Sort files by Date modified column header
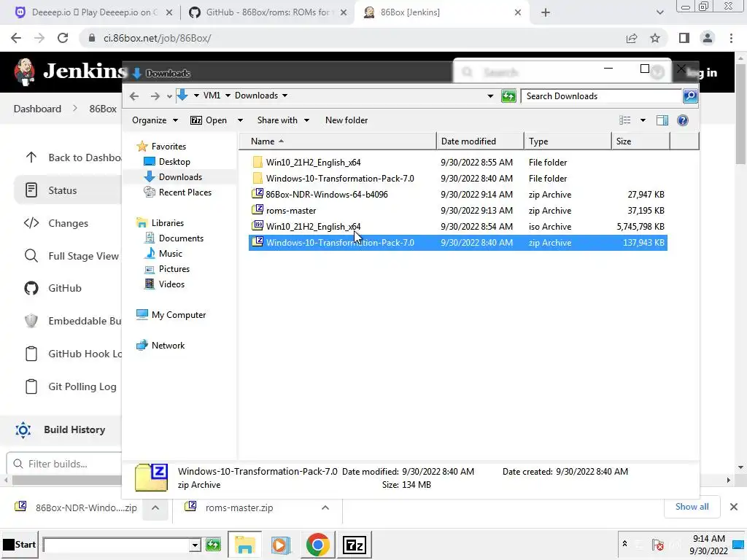This screenshot has width=747, height=560. pyautogui.click(x=480, y=141)
